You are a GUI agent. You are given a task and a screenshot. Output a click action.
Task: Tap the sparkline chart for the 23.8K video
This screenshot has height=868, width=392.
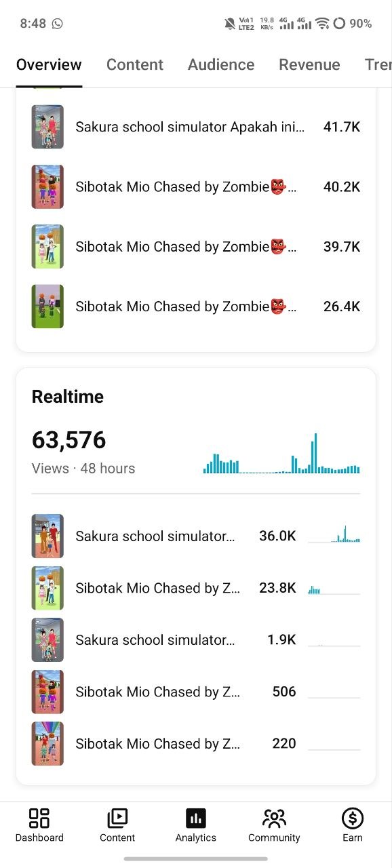click(334, 589)
